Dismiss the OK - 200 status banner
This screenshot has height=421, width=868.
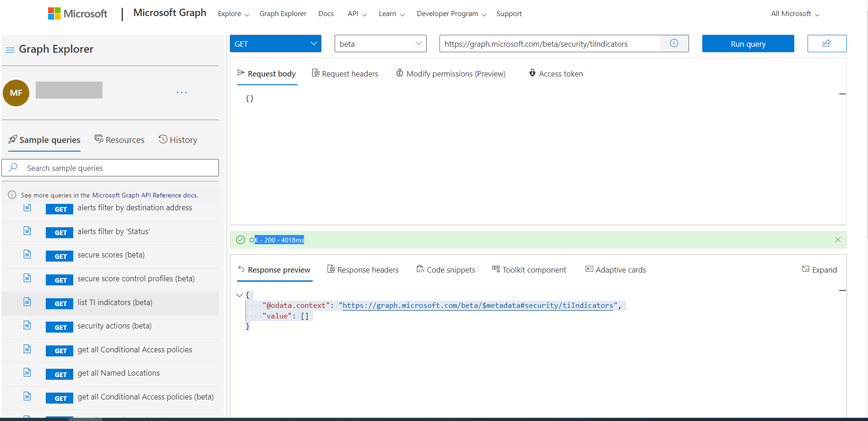point(838,239)
